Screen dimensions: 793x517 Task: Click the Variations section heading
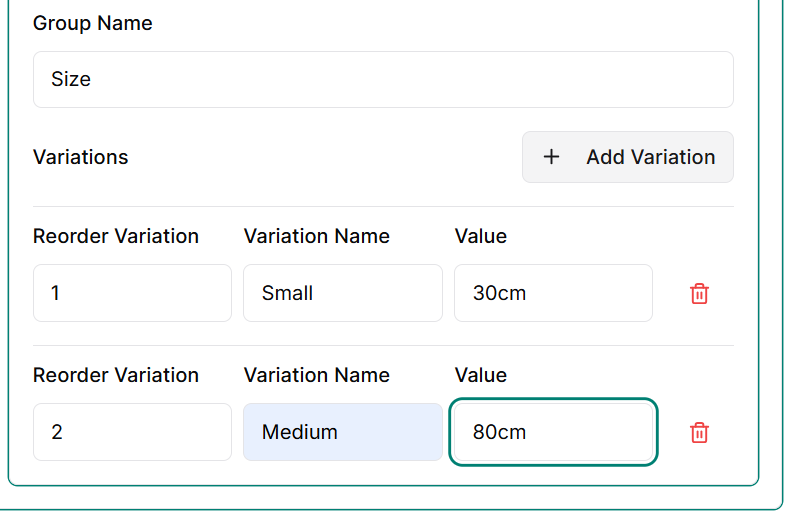point(81,157)
